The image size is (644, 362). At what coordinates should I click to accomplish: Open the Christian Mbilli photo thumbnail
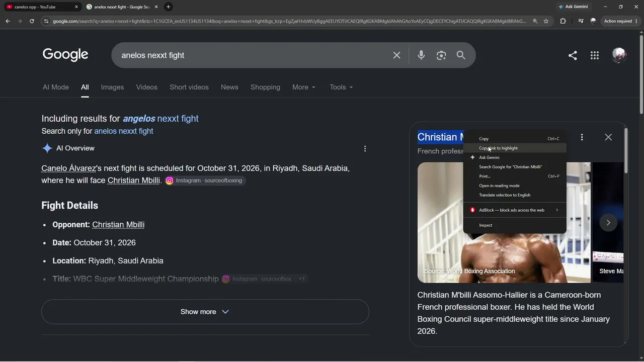[x=504, y=222]
